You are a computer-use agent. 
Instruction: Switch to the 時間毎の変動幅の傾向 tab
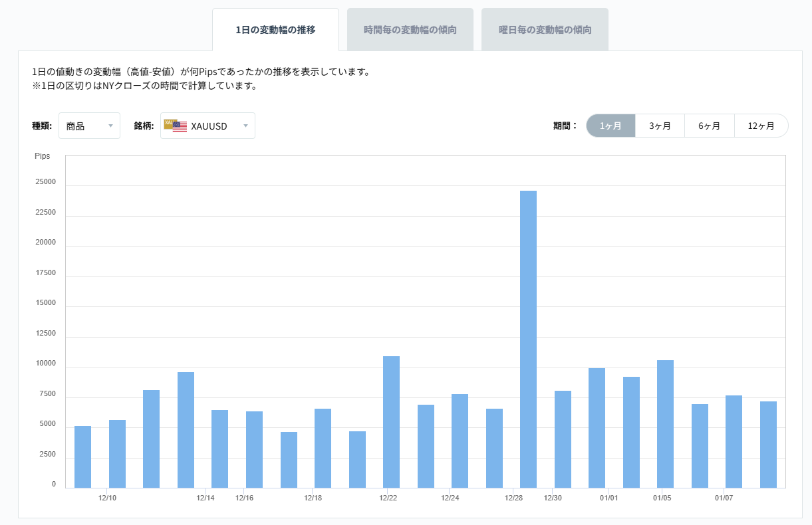pyautogui.click(x=410, y=29)
